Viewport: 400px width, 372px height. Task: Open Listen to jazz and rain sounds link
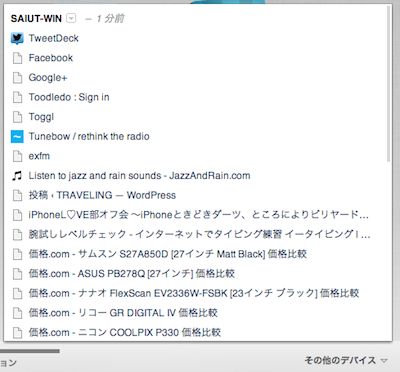139,176
